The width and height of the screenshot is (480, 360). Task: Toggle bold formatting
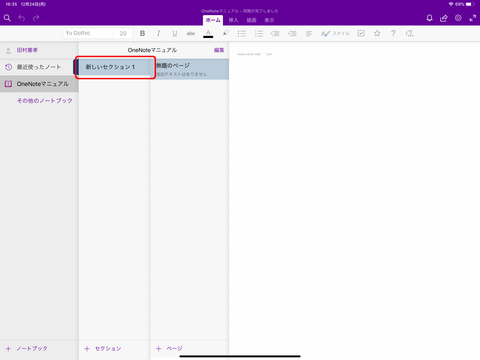[x=142, y=33]
